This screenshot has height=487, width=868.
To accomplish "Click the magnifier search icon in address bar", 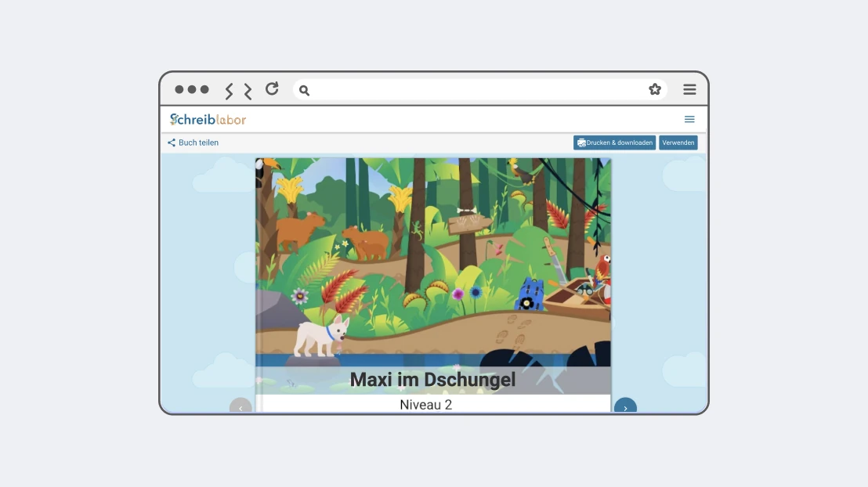I will [x=304, y=90].
